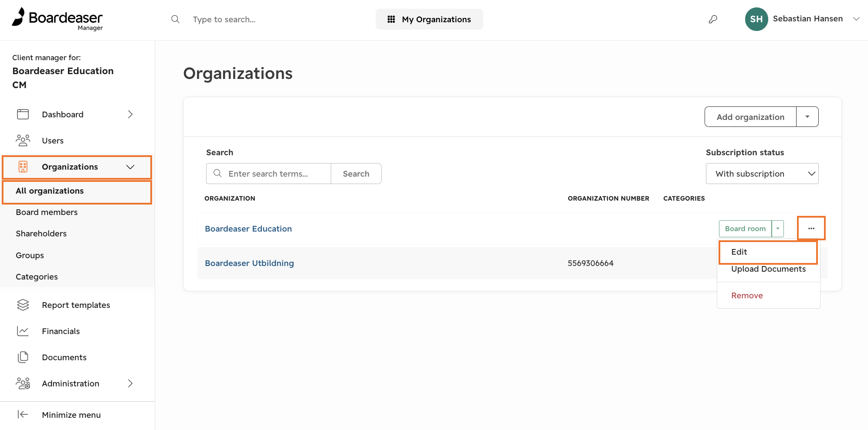Click the Dashboard sidebar icon
The width and height of the screenshot is (868, 430).
pyautogui.click(x=23, y=114)
